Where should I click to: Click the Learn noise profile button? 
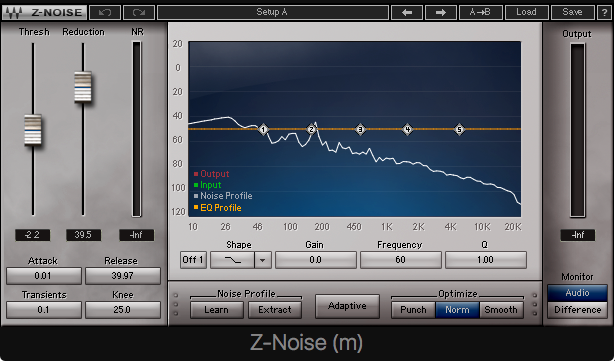coord(217,310)
